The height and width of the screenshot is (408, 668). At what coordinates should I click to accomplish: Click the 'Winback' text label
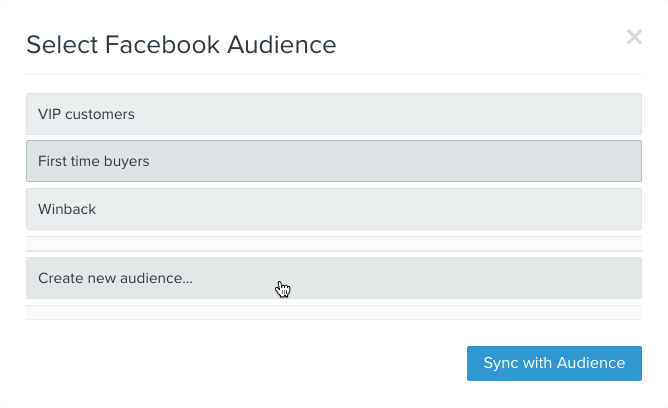(67, 209)
